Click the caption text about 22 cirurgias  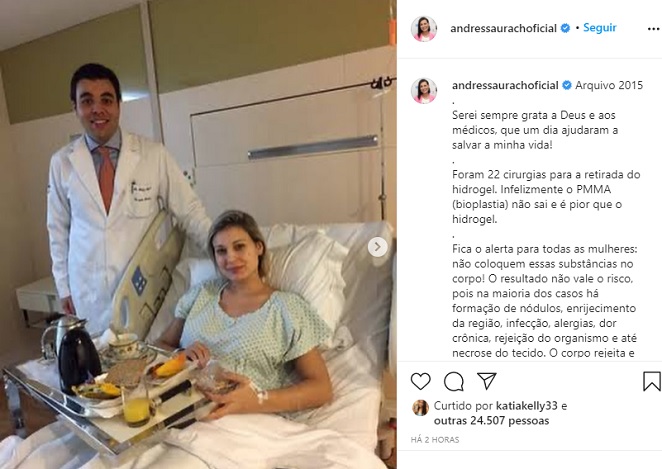pyautogui.click(x=546, y=197)
